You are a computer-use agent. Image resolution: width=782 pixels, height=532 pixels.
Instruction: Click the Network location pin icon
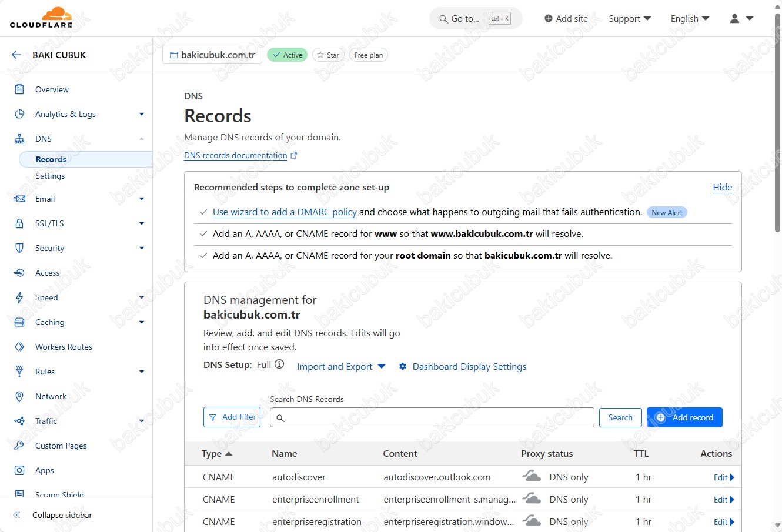pyautogui.click(x=19, y=396)
